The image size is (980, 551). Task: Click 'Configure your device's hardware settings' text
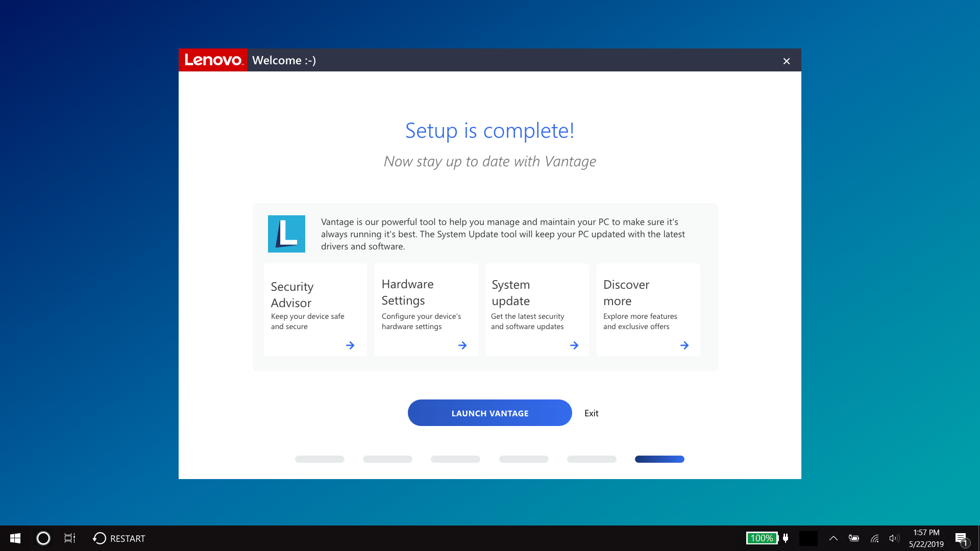(x=421, y=321)
